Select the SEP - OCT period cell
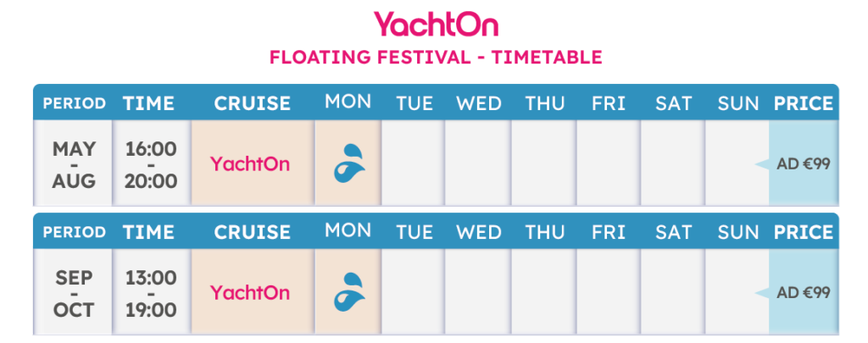 point(74,293)
